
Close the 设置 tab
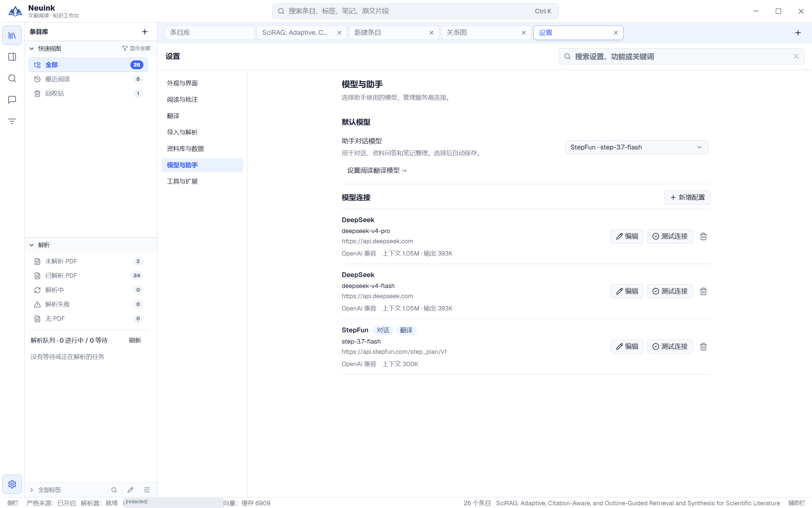pos(616,33)
